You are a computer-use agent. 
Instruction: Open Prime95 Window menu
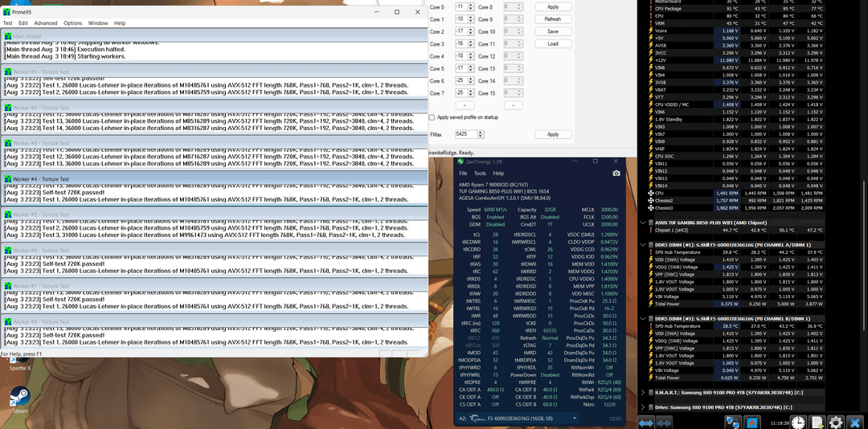pyautogui.click(x=98, y=23)
